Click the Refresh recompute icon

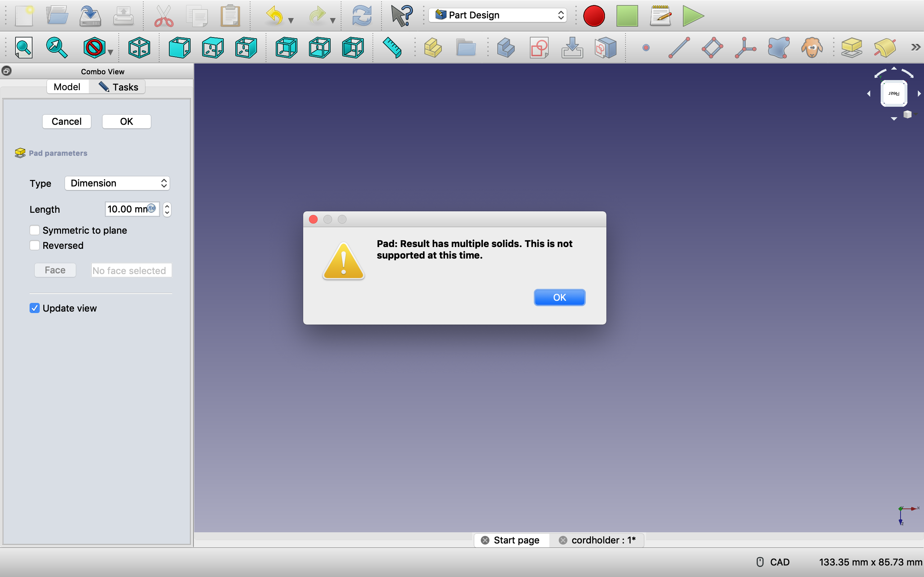pos(361,16)
